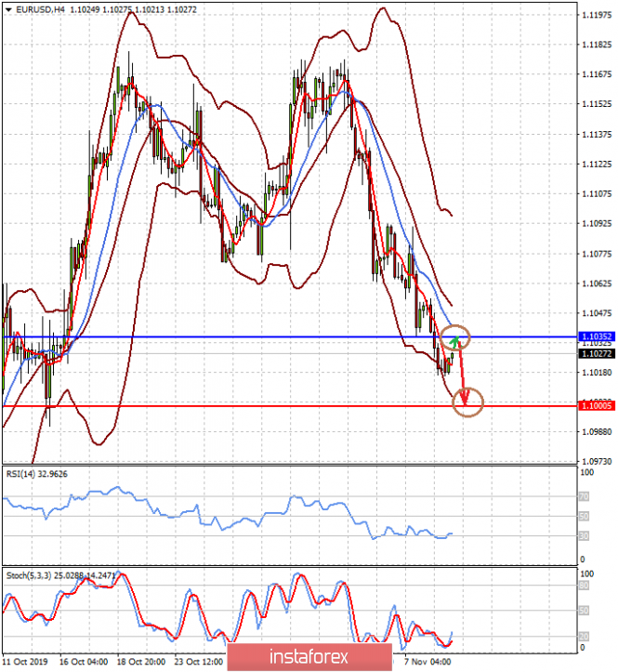
Task: Click the lower brown circle near 1.10005
Action: pos(468,402)
